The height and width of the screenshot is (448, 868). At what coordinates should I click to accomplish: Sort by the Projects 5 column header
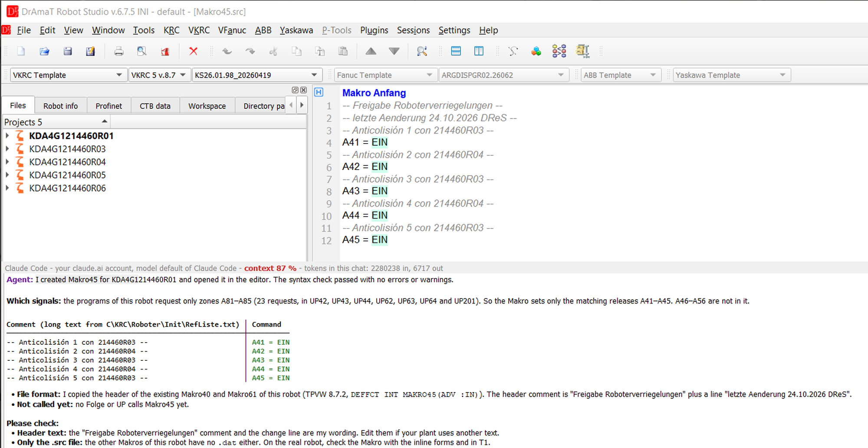[x=56, y=122]
